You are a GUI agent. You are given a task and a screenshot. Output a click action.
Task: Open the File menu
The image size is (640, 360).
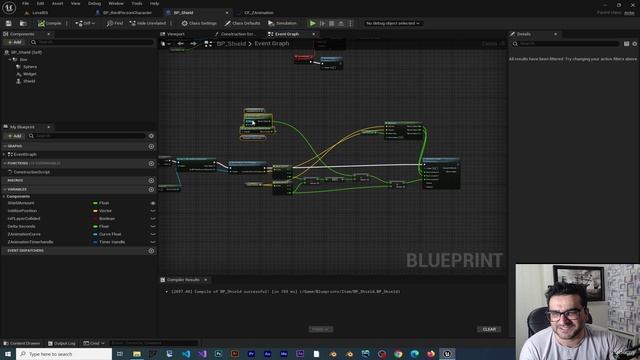click(x=25, y=3)
